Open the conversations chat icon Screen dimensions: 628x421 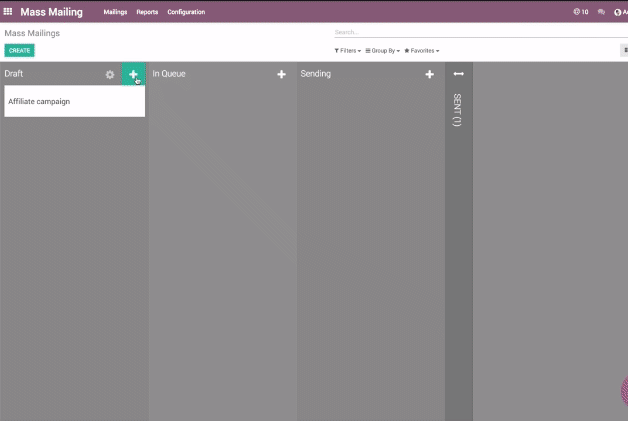point(601,12)
